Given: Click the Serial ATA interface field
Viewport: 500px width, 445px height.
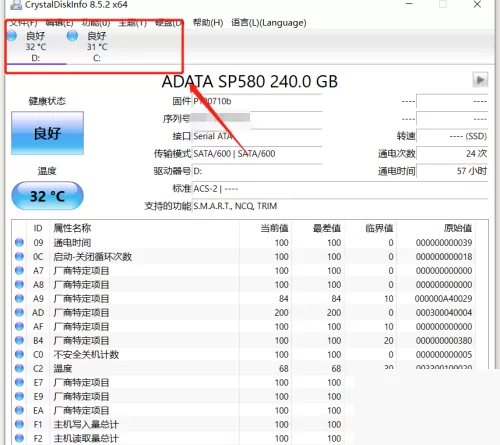Looking at the screenshot, I should 257,136.
